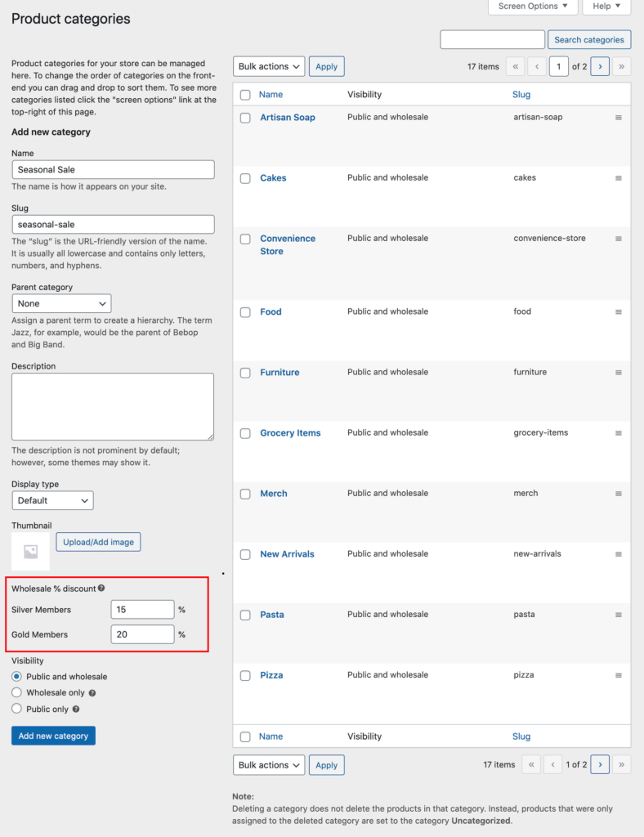644x837 pixels.
Task: Check the select-all checkbox in the header
Action: click(245, 94)
